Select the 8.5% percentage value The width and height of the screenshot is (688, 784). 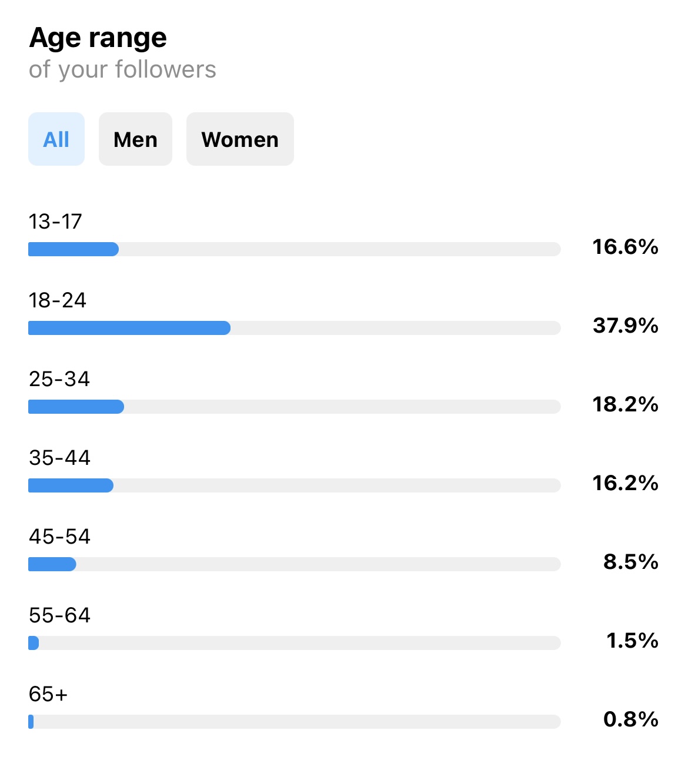coord(631,562)
